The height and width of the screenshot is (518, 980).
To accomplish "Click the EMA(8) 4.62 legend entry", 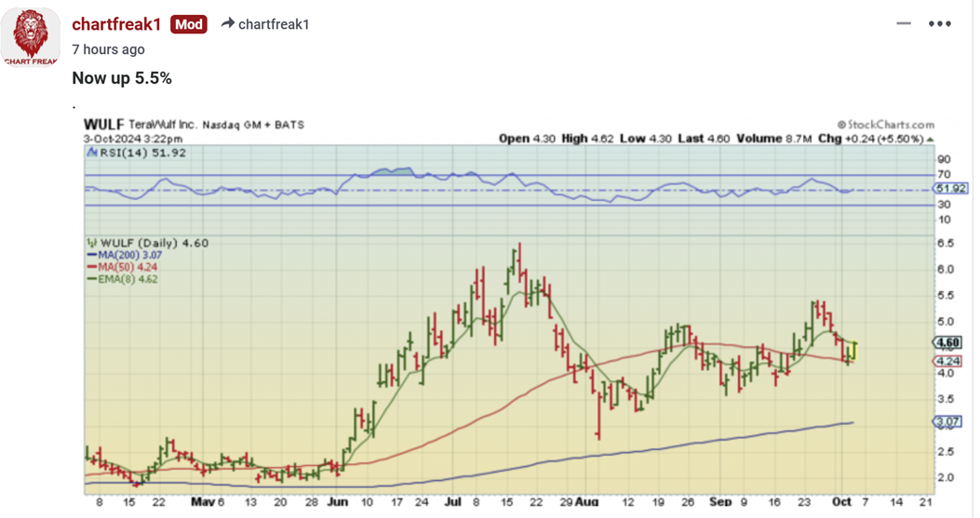I will 123,279.
